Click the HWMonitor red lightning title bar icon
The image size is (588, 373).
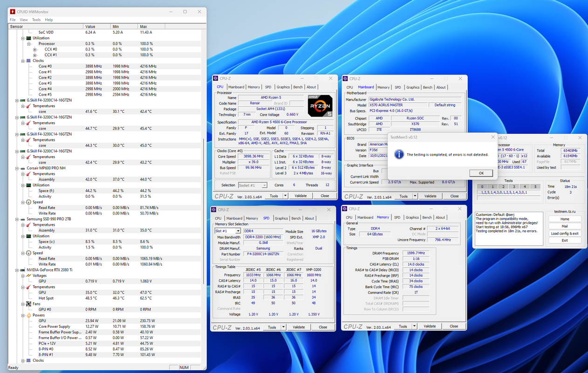[13, 12]
